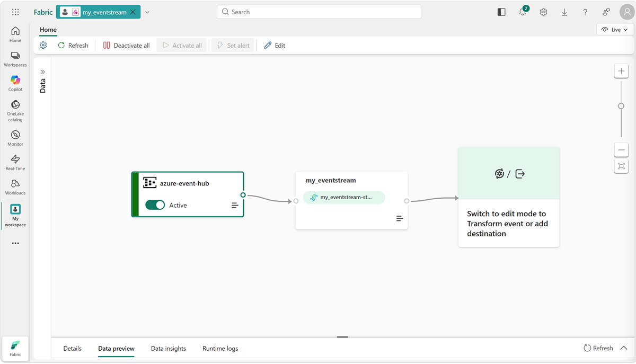
Task: Go to Home in left sidebar
Action: [x=15, y=34]
